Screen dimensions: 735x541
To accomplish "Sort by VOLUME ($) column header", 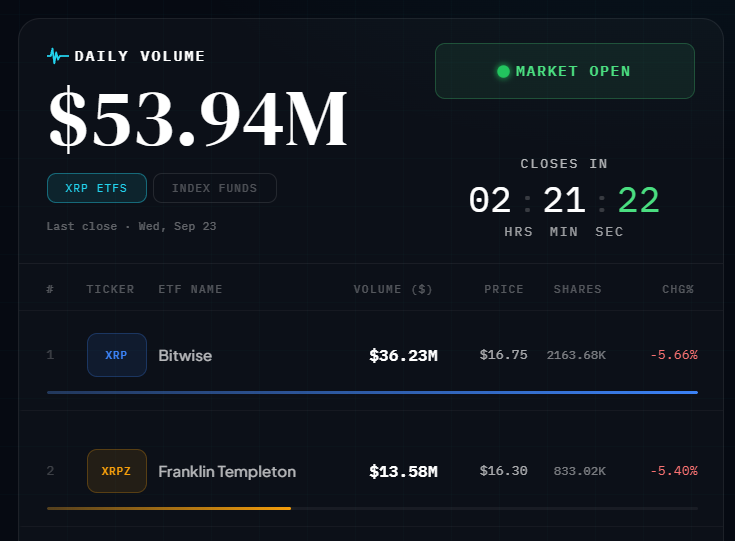I will click(393, 289).
